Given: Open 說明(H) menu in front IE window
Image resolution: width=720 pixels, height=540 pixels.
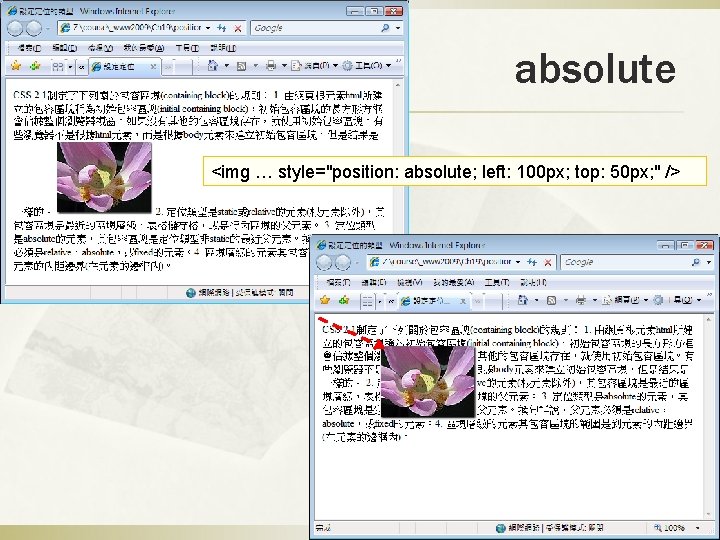Looking at the screenshot, I should (x=533, y=282).
